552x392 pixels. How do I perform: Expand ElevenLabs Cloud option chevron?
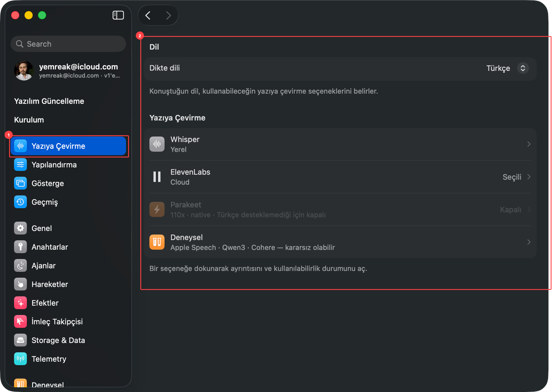pos(529,177)
